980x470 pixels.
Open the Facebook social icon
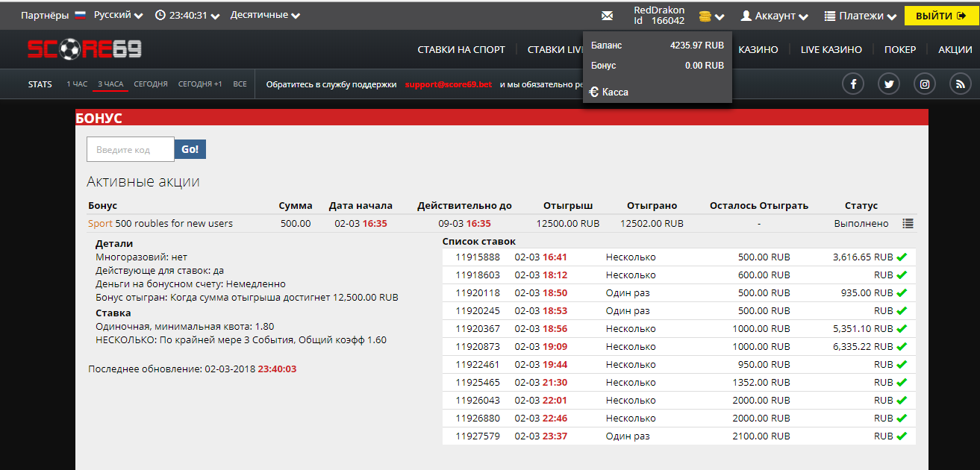click(853, 84)
